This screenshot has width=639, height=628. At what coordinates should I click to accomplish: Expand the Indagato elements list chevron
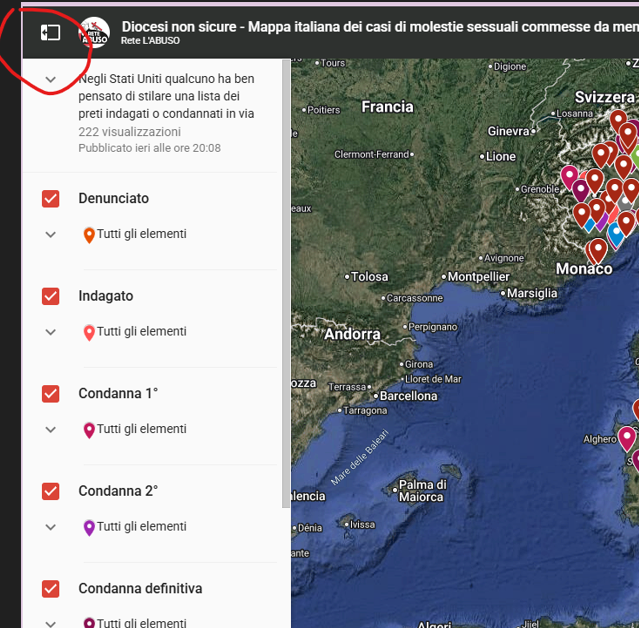coord(51,332)
